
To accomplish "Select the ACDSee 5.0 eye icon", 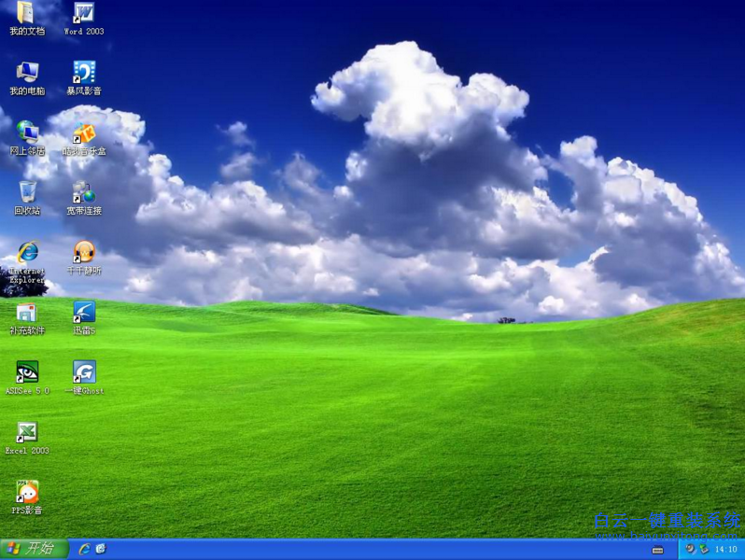I will point(27,372).
